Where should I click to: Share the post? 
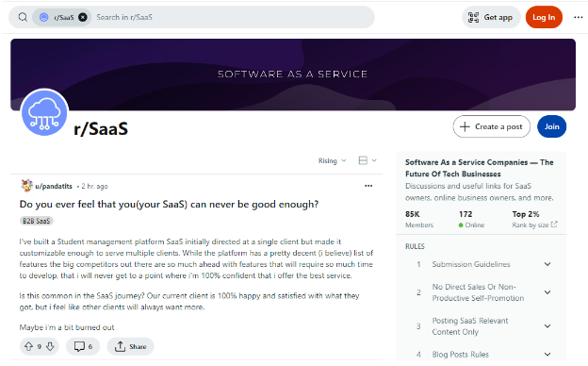tap(130, 346)
